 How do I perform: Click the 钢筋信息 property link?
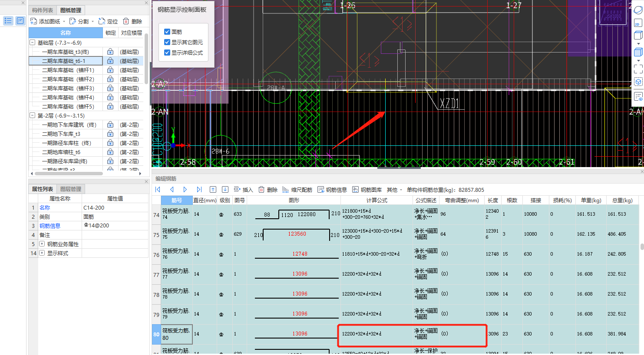50,226
